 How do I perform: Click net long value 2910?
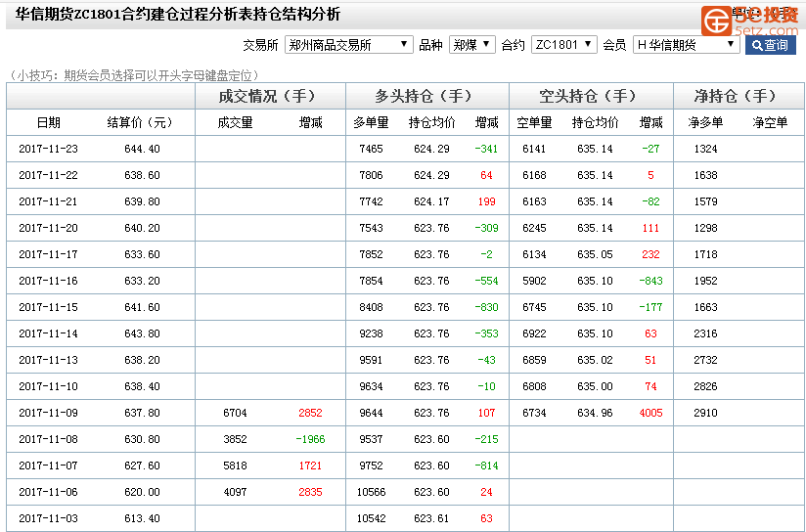705,413
